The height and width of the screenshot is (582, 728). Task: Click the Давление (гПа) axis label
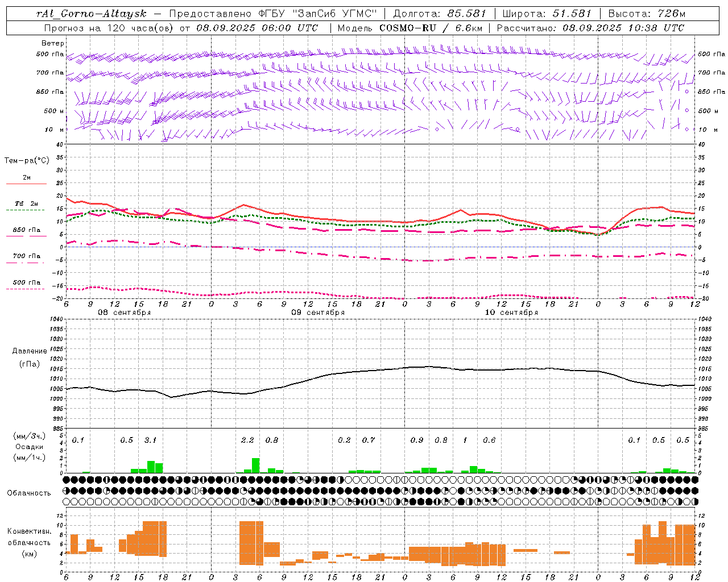pyautogui.click(x=30, y=357)
